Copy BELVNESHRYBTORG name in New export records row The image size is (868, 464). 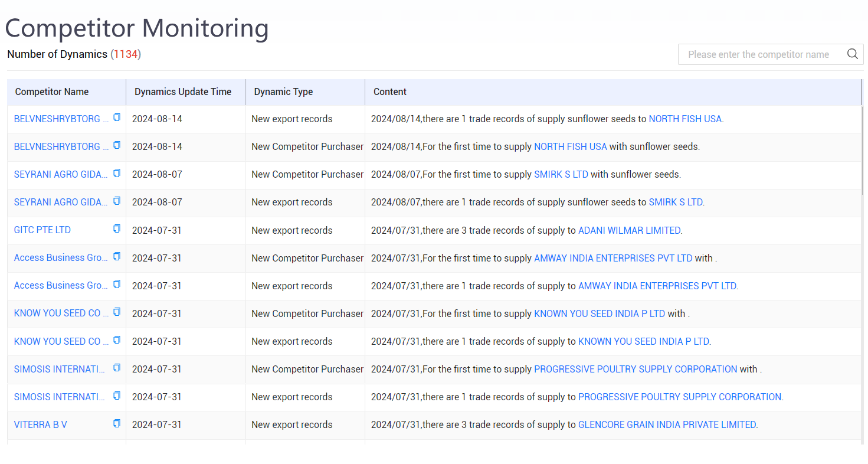[117, 117]
